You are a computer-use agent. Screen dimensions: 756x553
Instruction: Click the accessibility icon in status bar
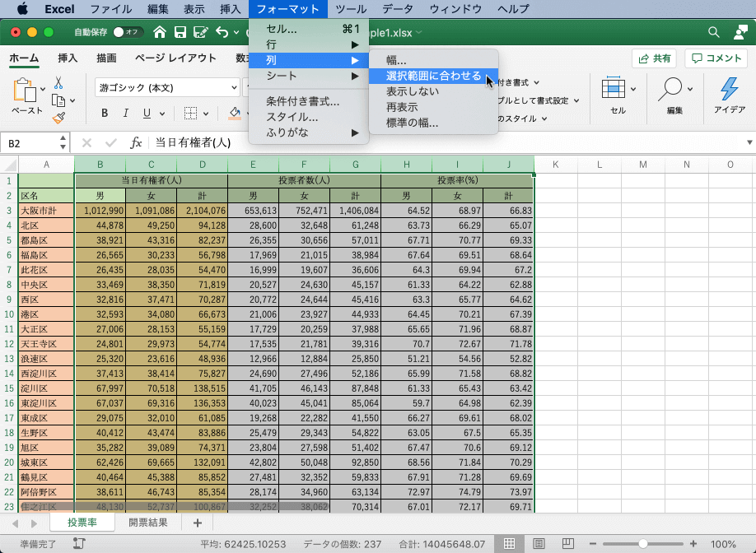click(79, 543)
